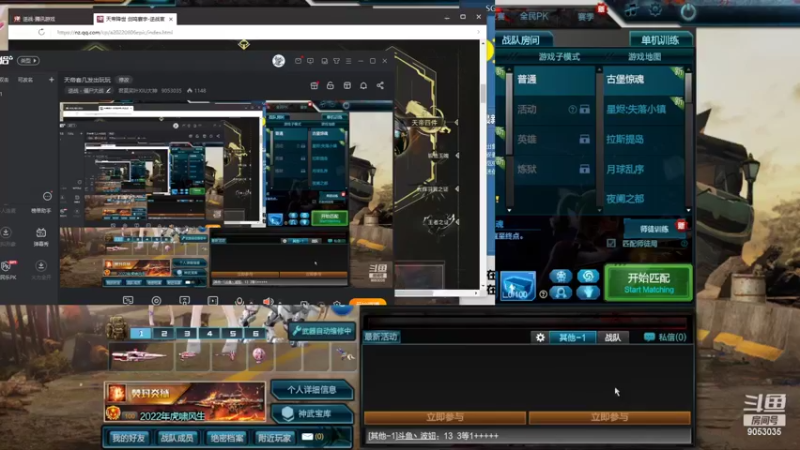Open 我的好友 list
800x450 pixels.
[128, 437]
